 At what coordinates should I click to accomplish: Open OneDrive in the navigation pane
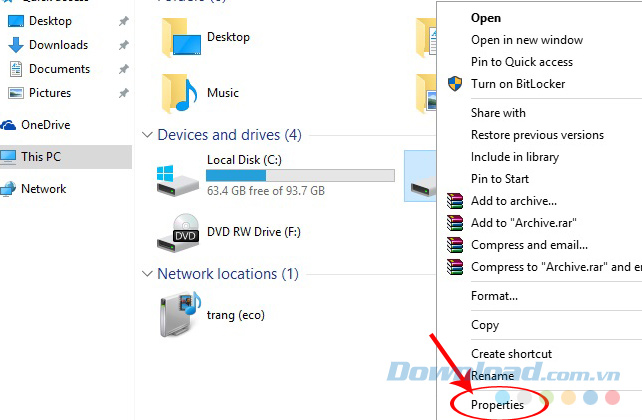click(x=45, y=125)
